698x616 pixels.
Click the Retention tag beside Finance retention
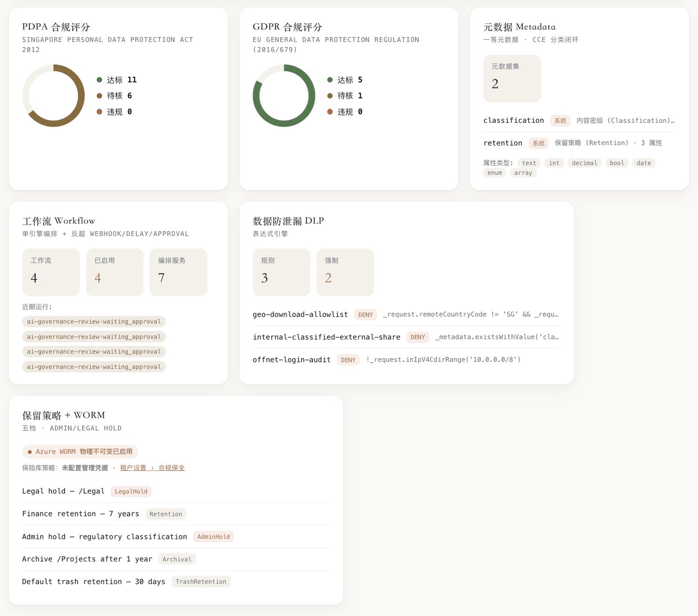[166, 514]
